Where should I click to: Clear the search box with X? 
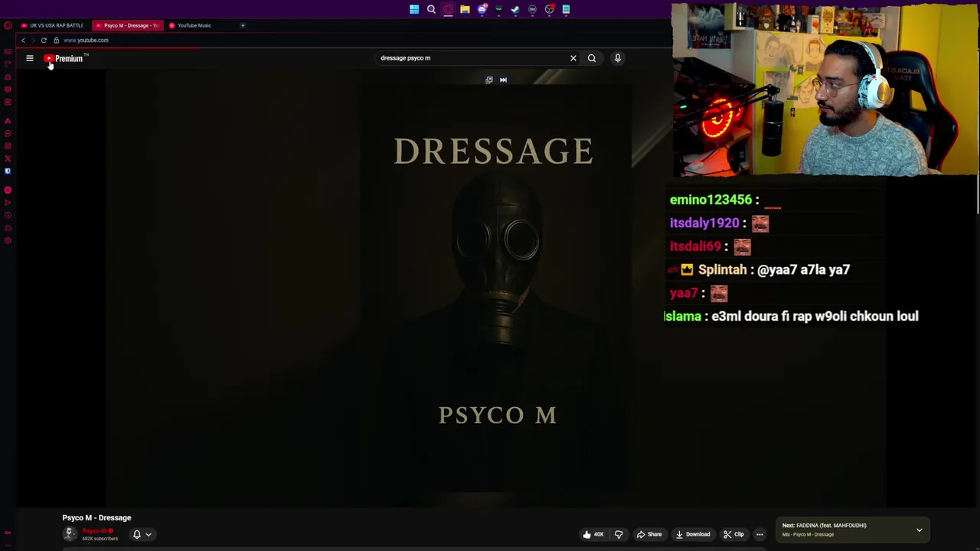[x=573, y=58]
